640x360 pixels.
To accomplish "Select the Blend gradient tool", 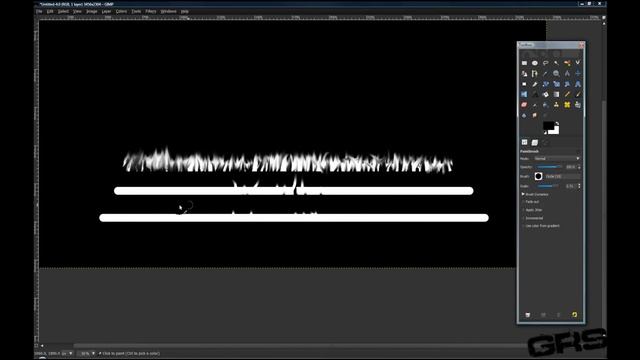I will click(556, 94).
